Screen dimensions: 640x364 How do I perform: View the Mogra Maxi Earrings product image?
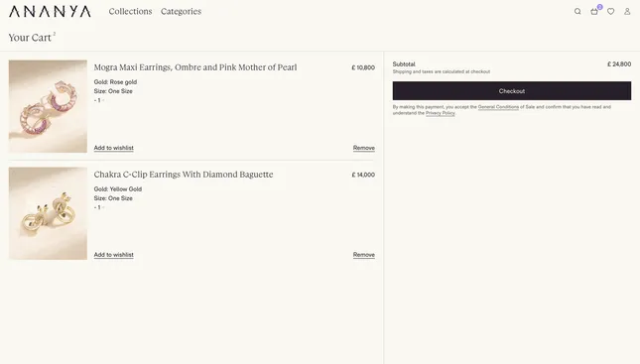point(48,106)
